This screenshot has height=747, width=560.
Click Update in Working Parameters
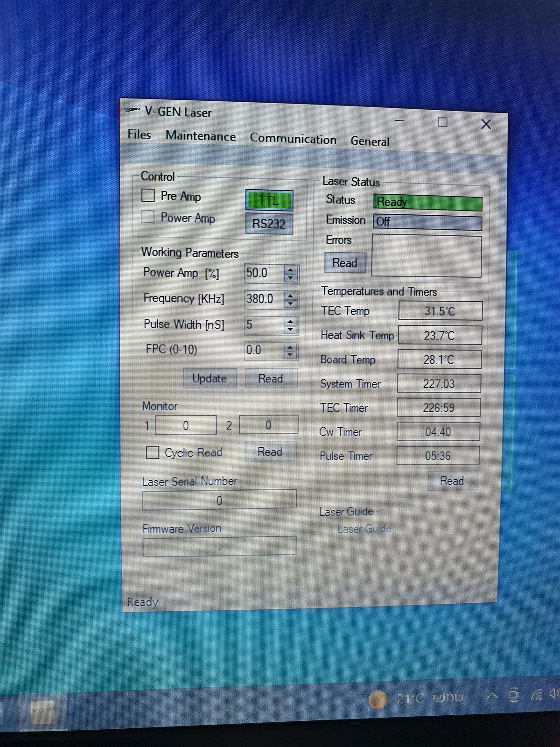(210, 378)
